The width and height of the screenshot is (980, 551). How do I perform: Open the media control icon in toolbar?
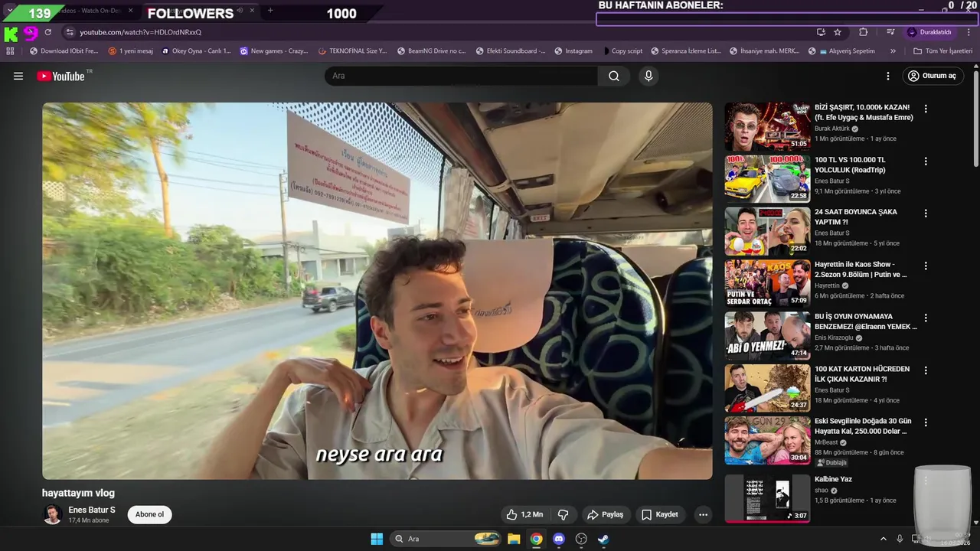[x=890, y=32]
